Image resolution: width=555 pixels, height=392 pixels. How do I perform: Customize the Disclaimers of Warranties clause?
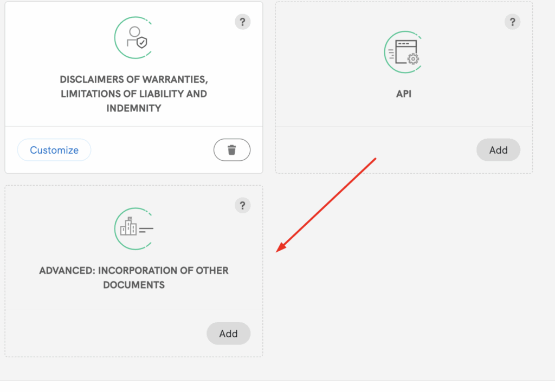(x=54, y=150)
